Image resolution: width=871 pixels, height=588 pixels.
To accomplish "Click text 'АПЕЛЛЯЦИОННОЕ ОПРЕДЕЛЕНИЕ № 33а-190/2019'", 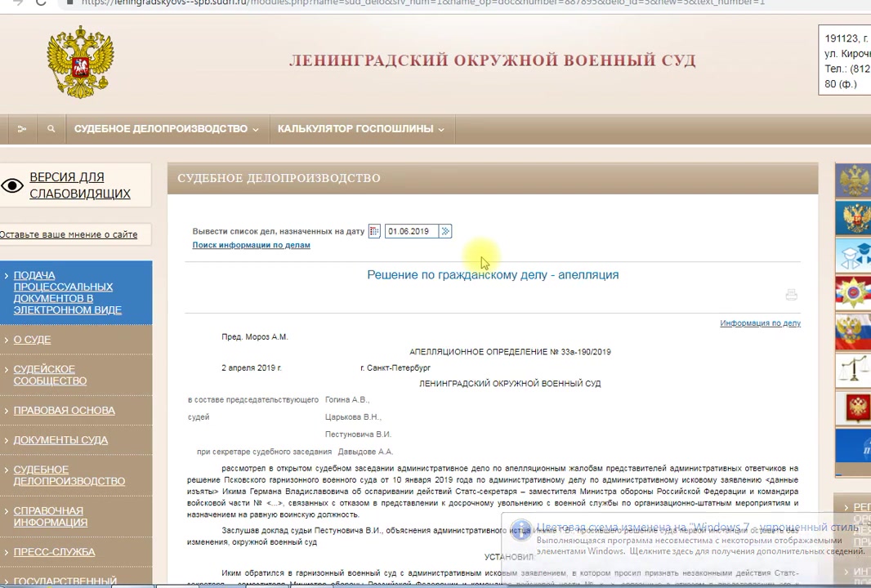I will coord(510,352).
